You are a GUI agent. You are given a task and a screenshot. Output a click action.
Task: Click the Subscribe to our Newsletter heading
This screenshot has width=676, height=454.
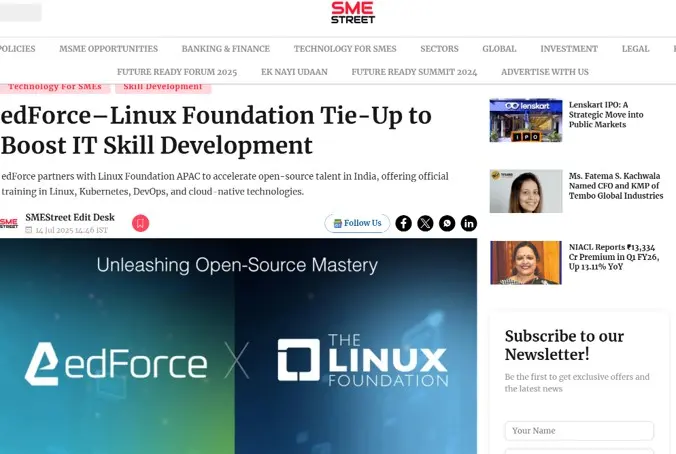click(564, 345)
